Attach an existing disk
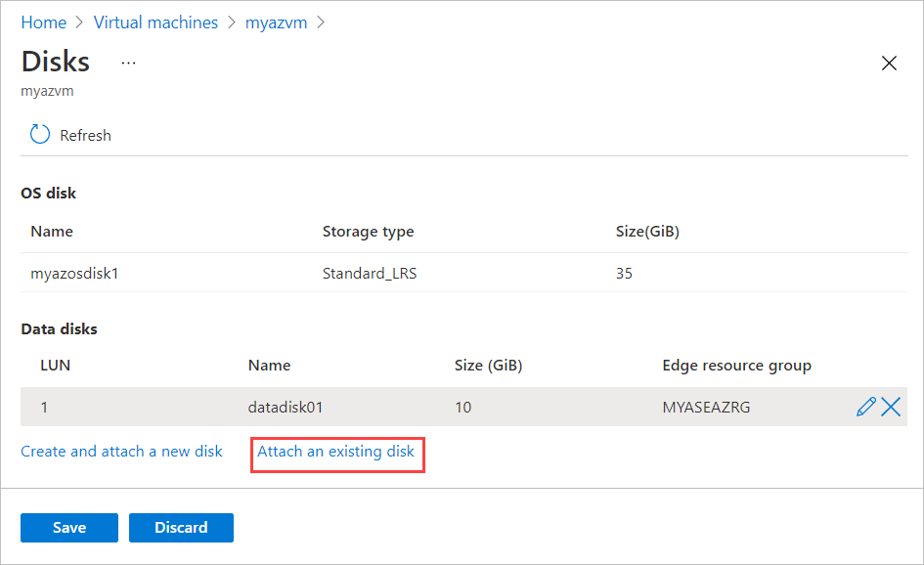The width and height of the screenshot is (924, 565). pyautogui.click(x=337, y=454)
